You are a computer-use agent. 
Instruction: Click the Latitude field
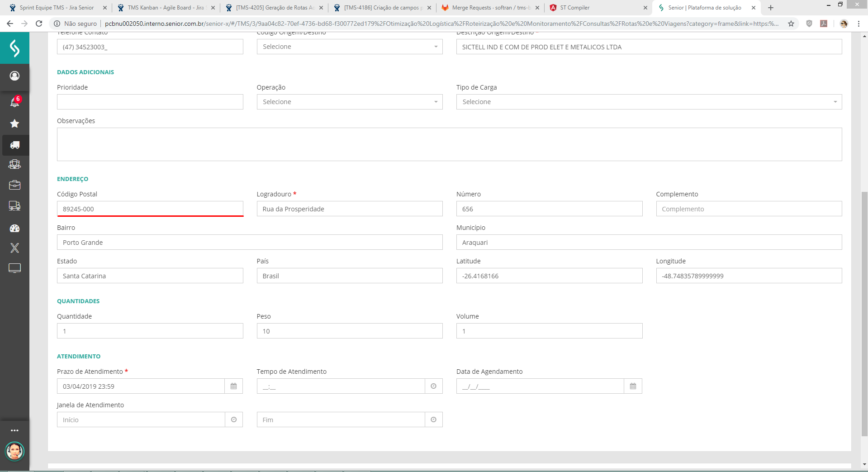point(549,276)
